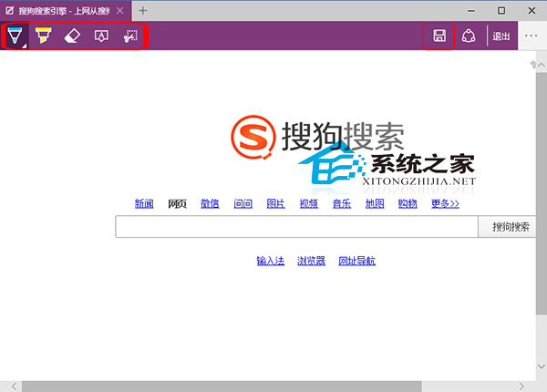Image resolution: width=547 pixels, height=392 pixels.
Task: Choose the Clip scissors tool
Action: [130, 36]
